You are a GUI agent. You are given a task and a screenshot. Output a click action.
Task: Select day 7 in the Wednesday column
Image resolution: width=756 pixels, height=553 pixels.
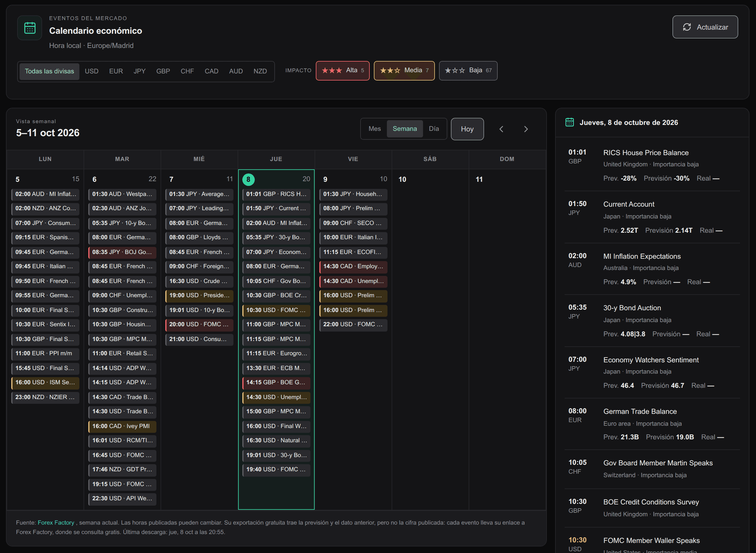click(171, 179)
